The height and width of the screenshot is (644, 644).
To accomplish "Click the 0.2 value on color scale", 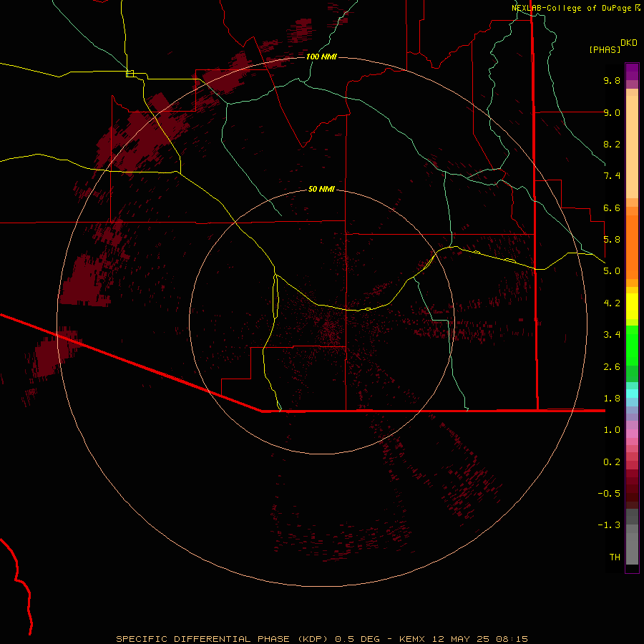I will tap(612, 462).
